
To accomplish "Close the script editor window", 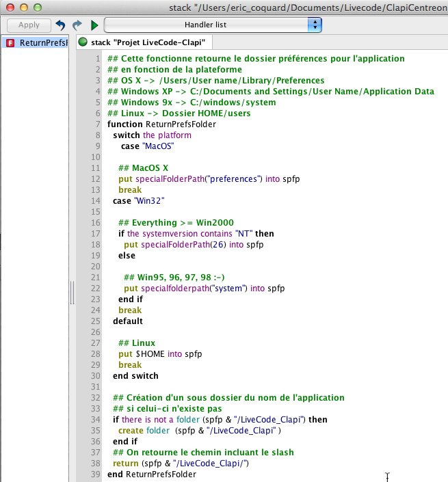I will (x=9, y=8).
